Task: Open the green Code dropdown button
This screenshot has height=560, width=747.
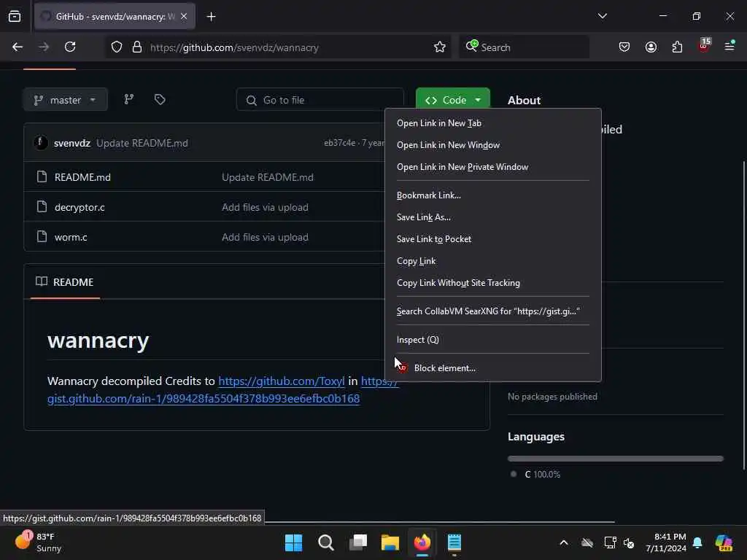Action: click(452, 100)
